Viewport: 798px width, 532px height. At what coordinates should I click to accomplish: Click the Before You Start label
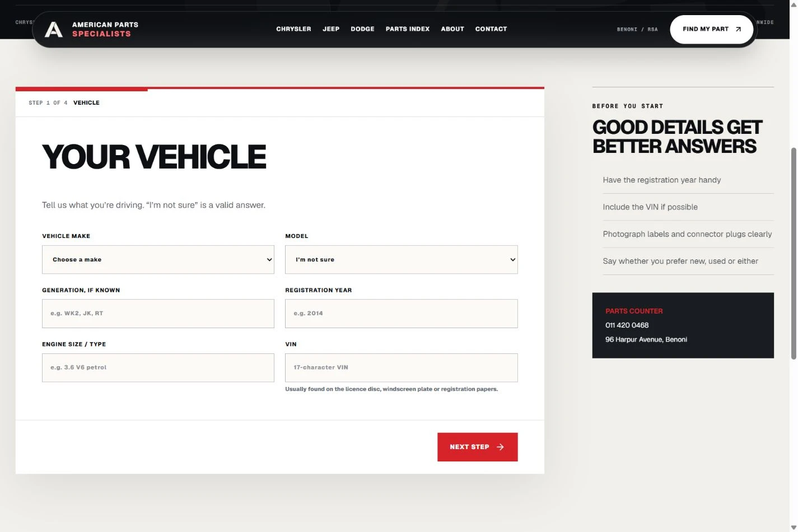pyautogui.click(x=627, y=106)
